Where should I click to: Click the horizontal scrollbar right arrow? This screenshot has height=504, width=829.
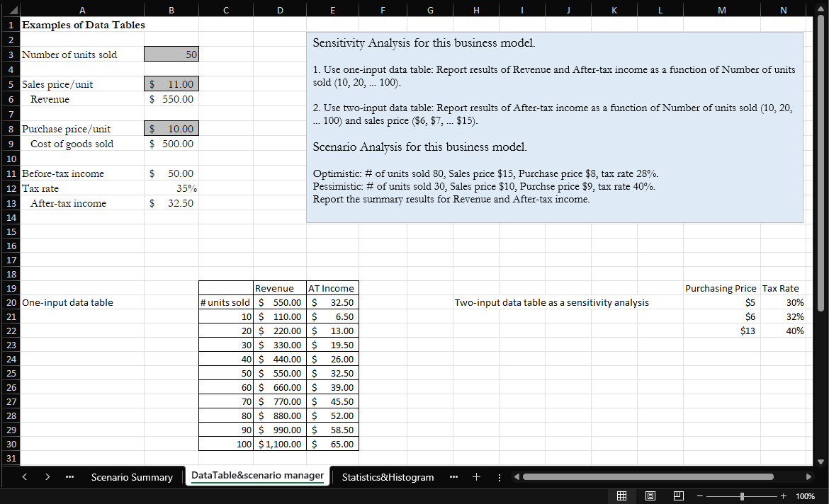tap(809, 477)
